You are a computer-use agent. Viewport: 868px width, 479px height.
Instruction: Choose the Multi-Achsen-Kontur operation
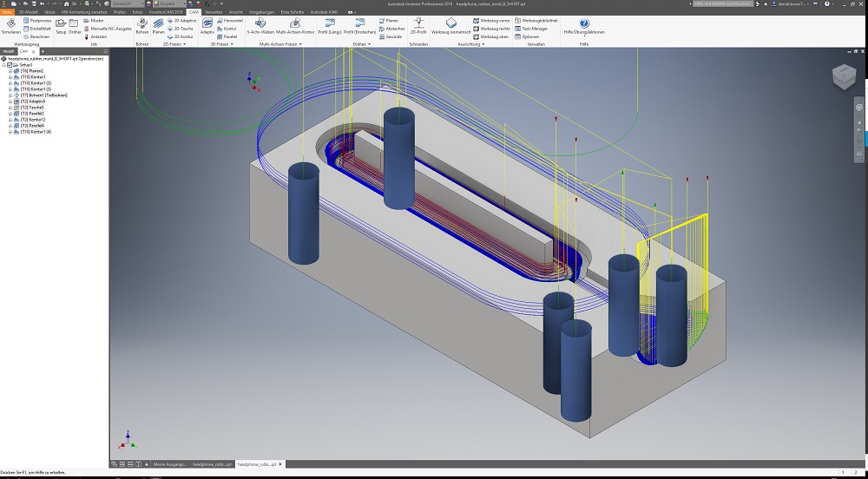click(x=295, y=25)
